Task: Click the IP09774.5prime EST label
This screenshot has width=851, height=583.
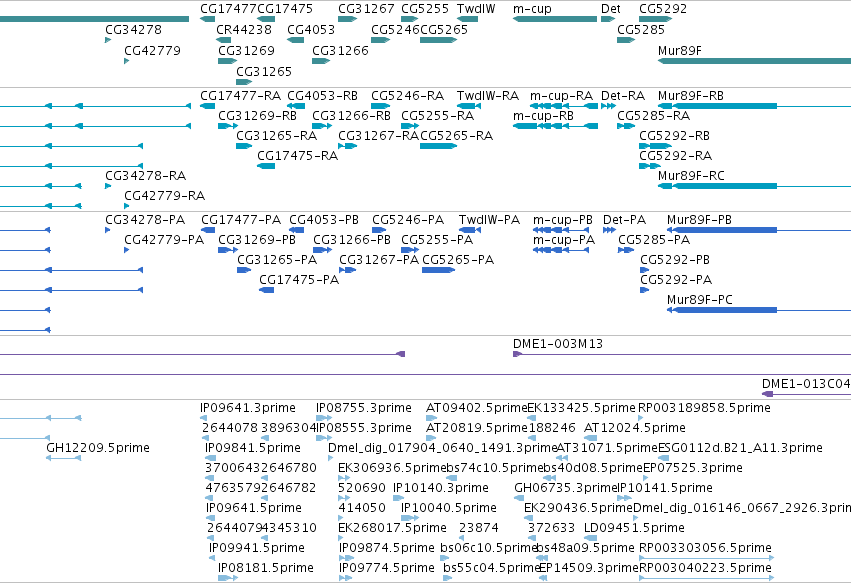Action: (x=387, y=568)
